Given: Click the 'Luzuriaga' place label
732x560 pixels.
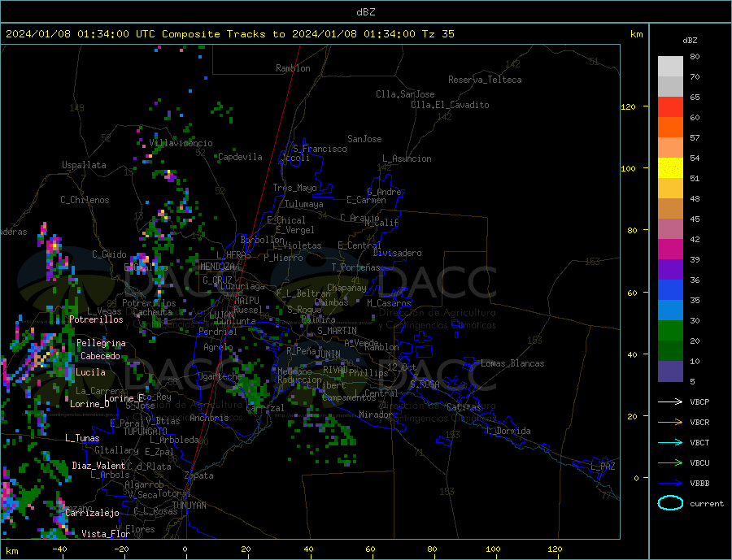Looking at the screenshot, I should (242, 287).
